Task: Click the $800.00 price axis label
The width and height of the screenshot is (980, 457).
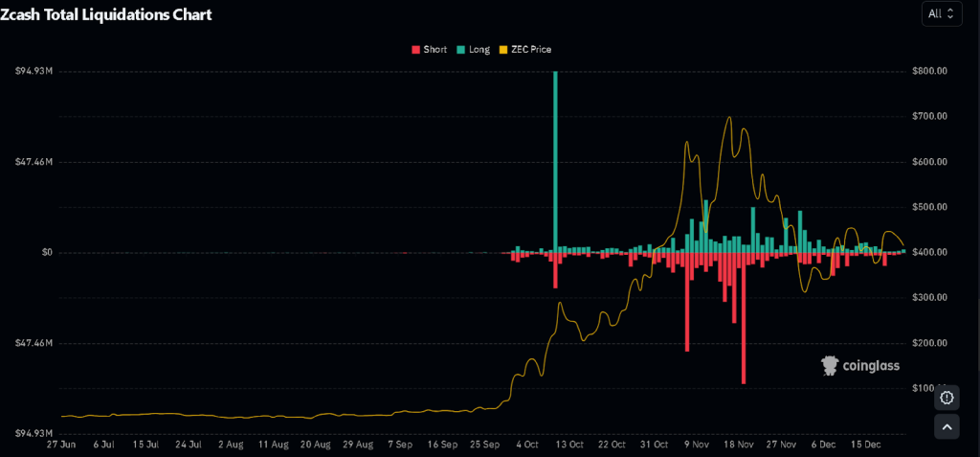Action: pos(930,71)
